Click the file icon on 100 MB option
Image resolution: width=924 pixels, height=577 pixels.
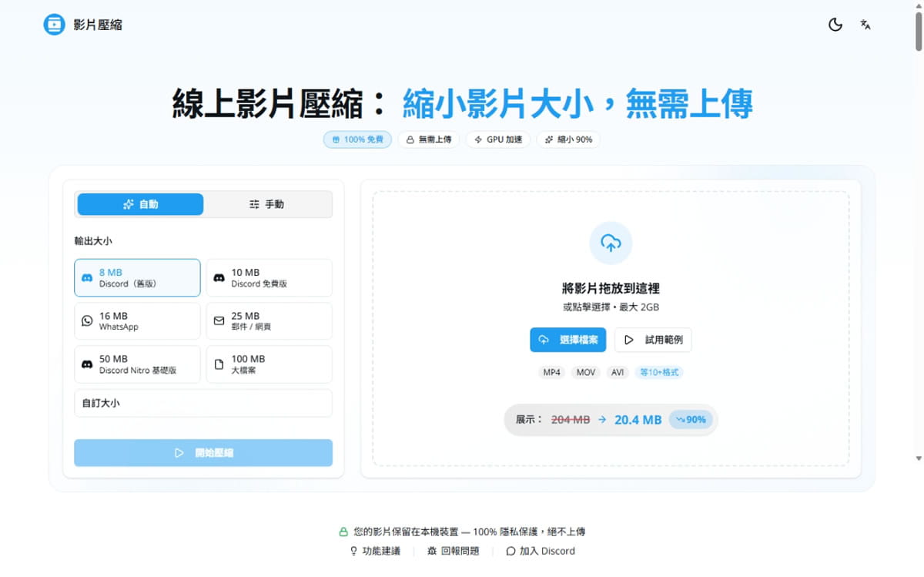click(x=219, y=364)
